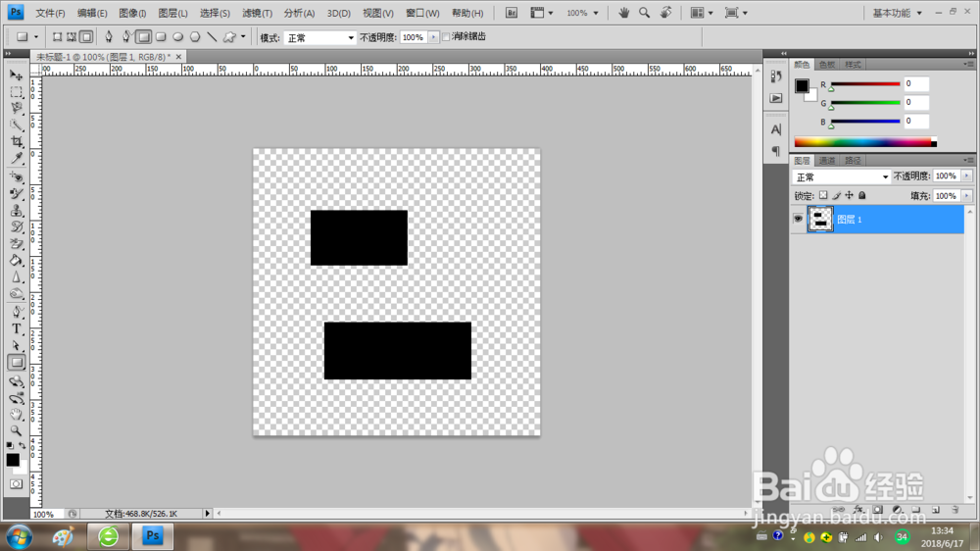Image resolution: width=980 pixels, height=551 pixels.
Task: Switch to the 路径 tab
Action: [x=853, y=161]
